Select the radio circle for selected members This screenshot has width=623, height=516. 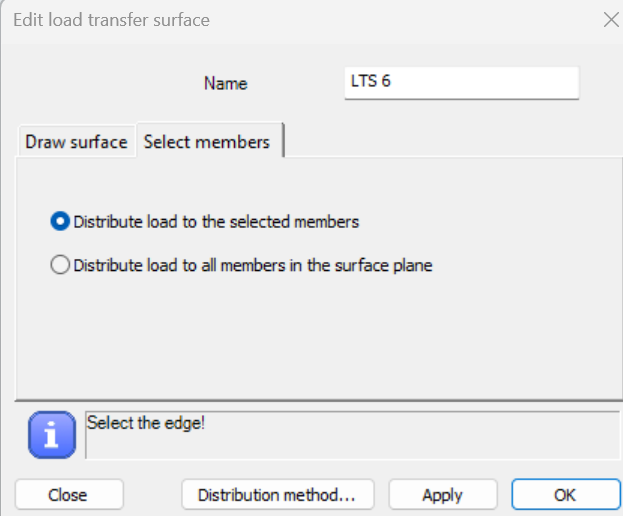click(60, 221)
